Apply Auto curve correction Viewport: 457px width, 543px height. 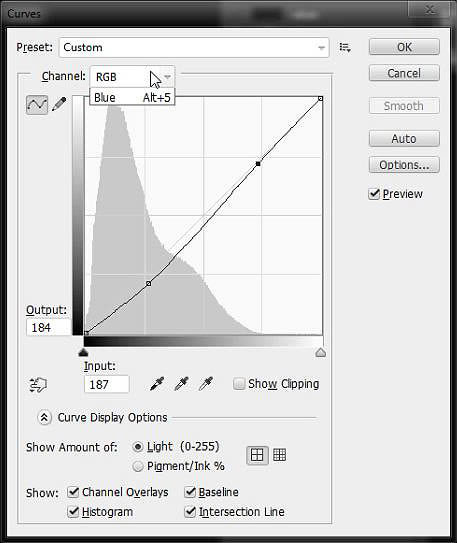point(404,139)
